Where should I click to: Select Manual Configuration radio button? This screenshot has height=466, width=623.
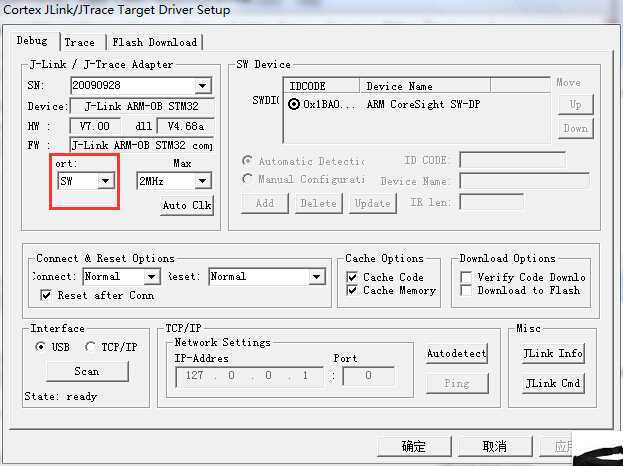248,179
